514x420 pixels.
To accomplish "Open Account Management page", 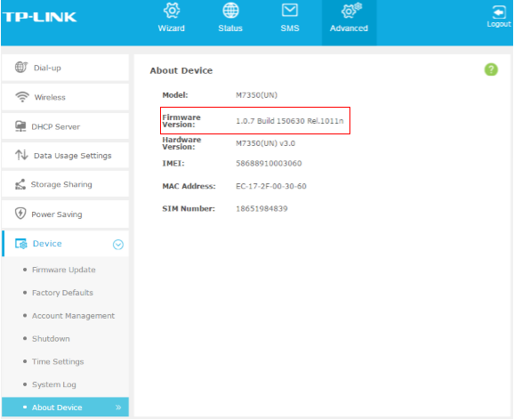I will pos(73,316).
